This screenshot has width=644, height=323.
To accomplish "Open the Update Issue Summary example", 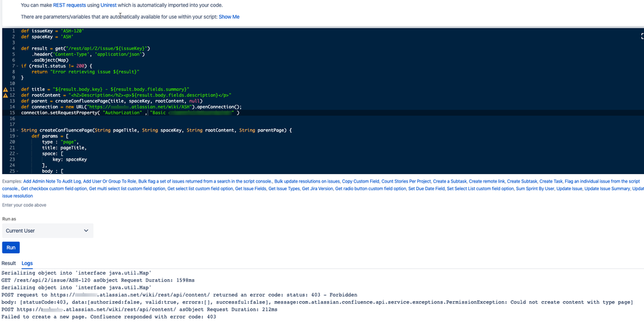I will click(607, 189).
